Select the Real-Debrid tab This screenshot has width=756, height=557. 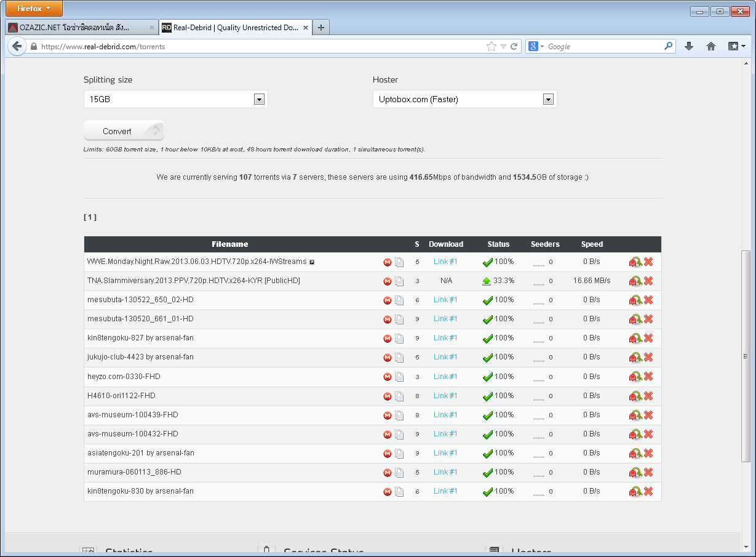click(x=236, y=28)
